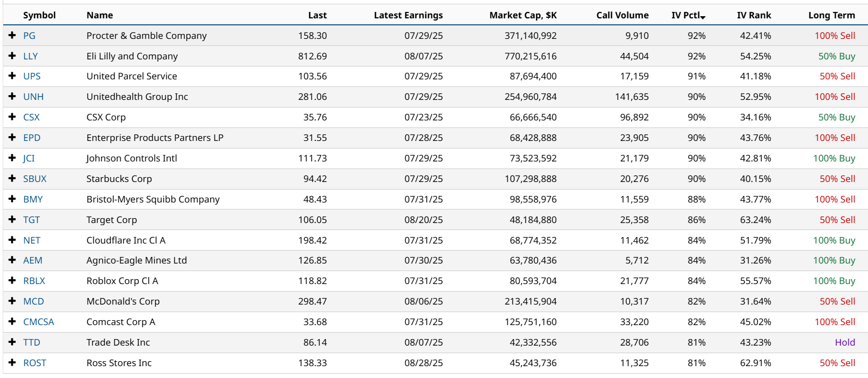868x378 pixels.
Task: Open the JCI symbol link
Action: (x=29, y=158)
